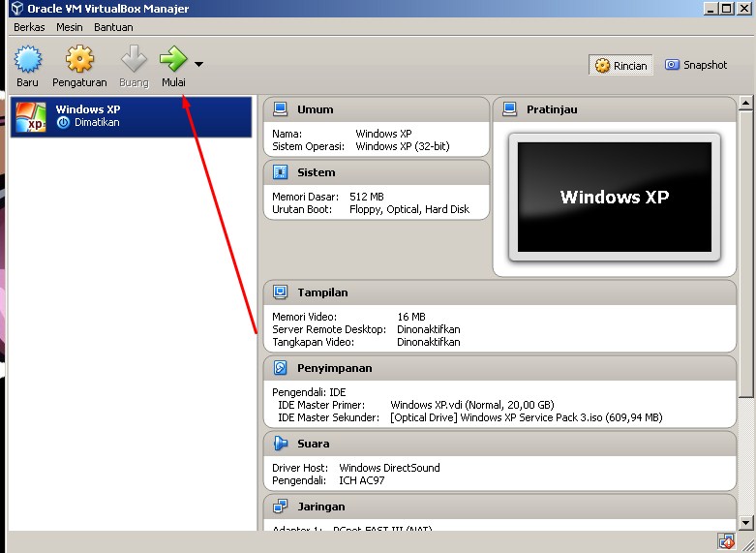The image size is (756, 553).
Task: Open the Umum section header
Action: pos(377,109)
